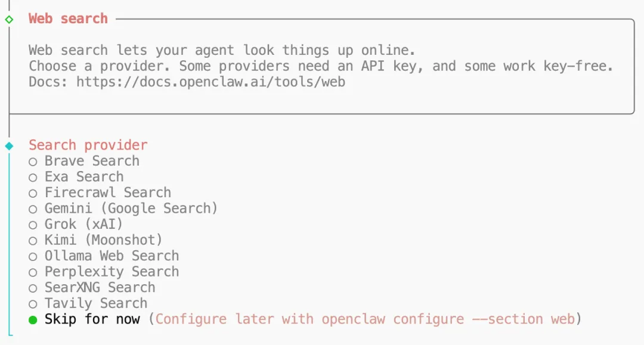The width and height of the screenshot is (644, 345).
Task: Pick Gemini (Google Search) provider
Action: 33,209
